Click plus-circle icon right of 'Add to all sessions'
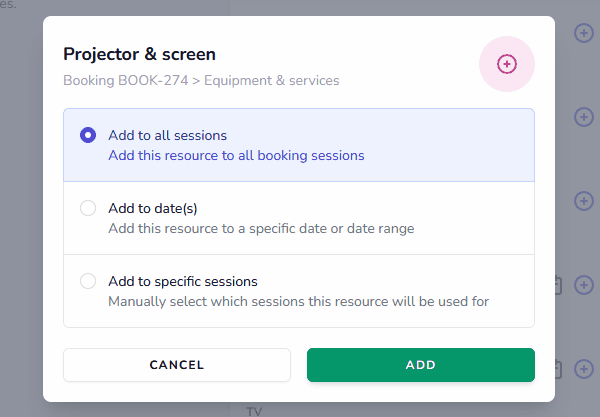Screen dimensions: 600x417 [584, 117]
